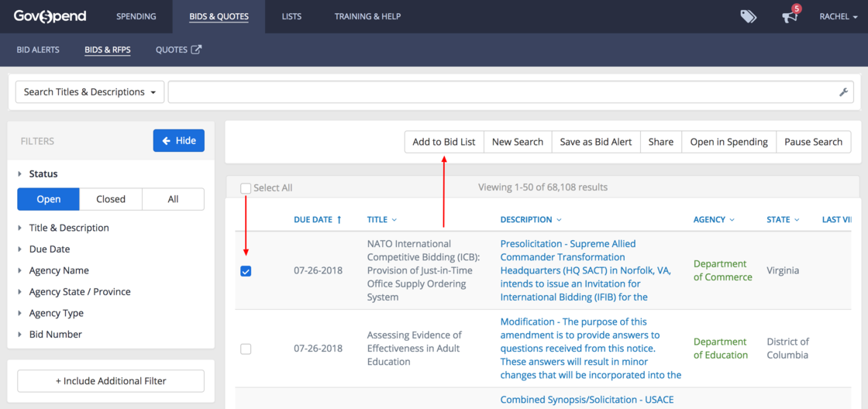Click Save as Bid Alert button
Screen dimensions: 868x409
[595, 142]
